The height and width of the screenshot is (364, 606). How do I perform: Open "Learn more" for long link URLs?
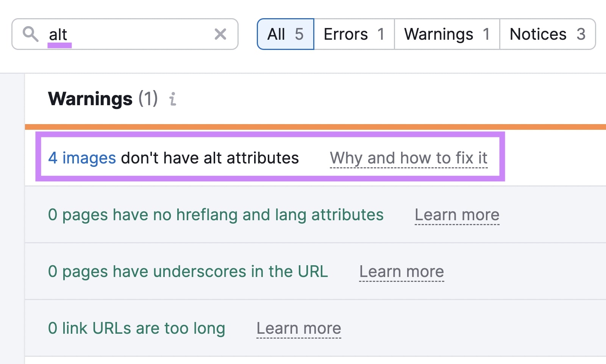299,328
